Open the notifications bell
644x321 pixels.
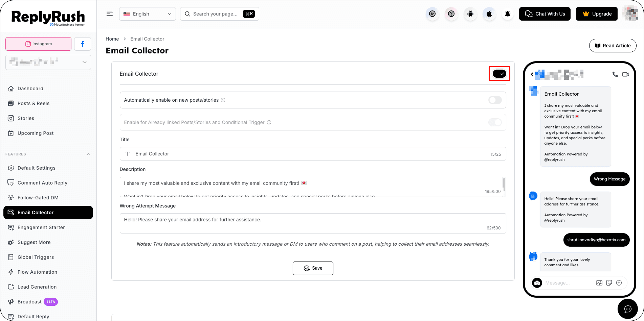508,14
